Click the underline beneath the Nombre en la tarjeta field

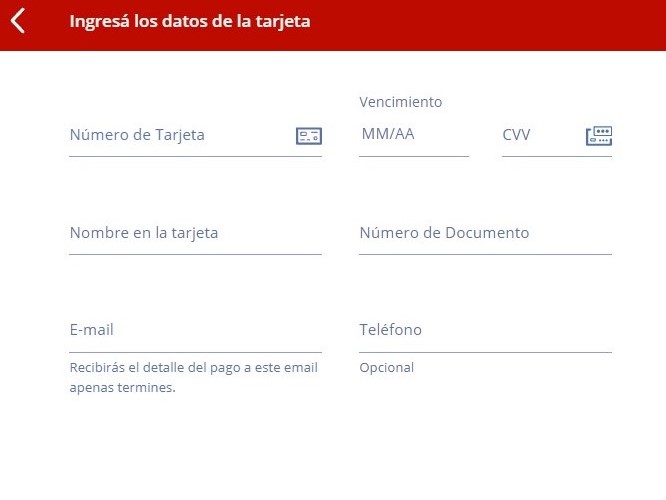tap(195, 254)
